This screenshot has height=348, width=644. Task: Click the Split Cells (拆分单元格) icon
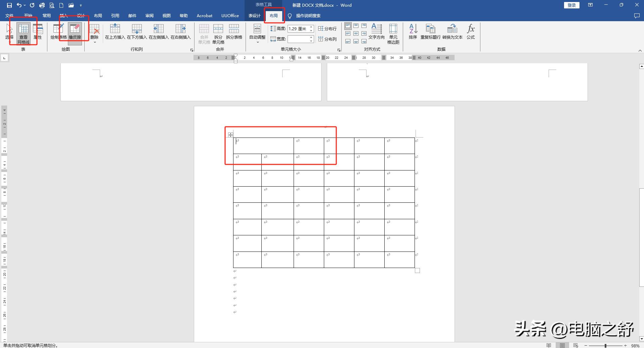[x=218, y=33]
